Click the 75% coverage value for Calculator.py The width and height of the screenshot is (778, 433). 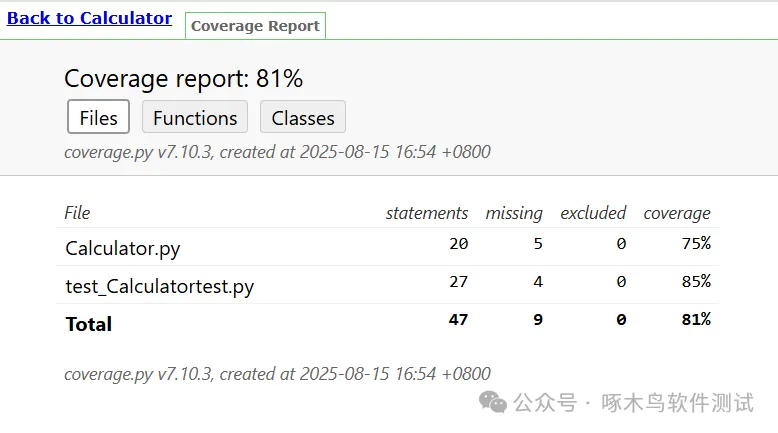tap(696, 244)
